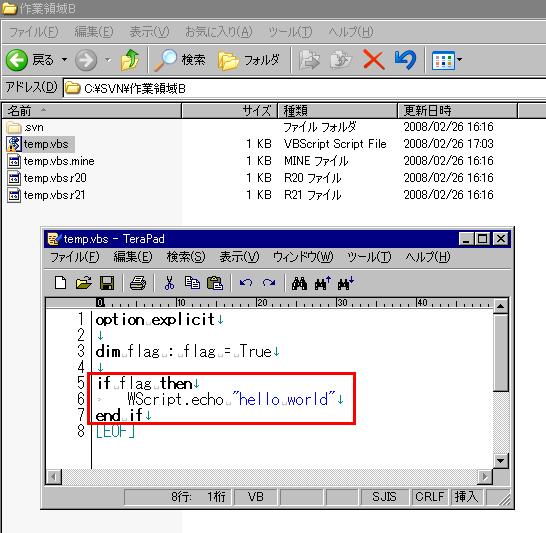This screenshot has width=546, height=533.
Task: Expand the Forward button dropdown arrow
Action: pos(108,60)
